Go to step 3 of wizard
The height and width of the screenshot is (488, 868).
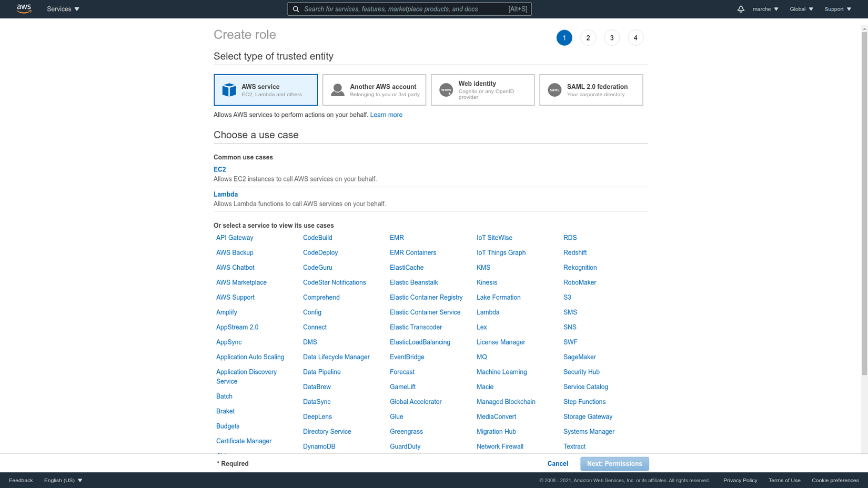tap(612, 38)
